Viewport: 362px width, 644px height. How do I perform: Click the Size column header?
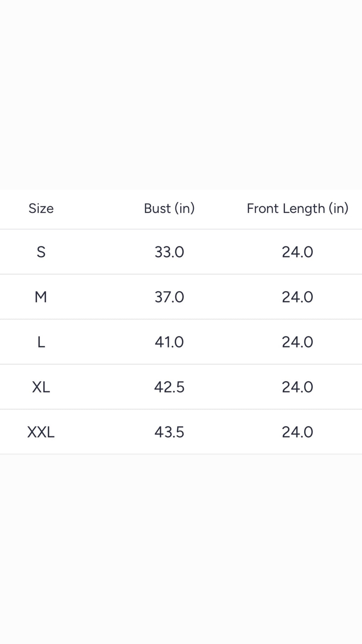coord(41,208)
